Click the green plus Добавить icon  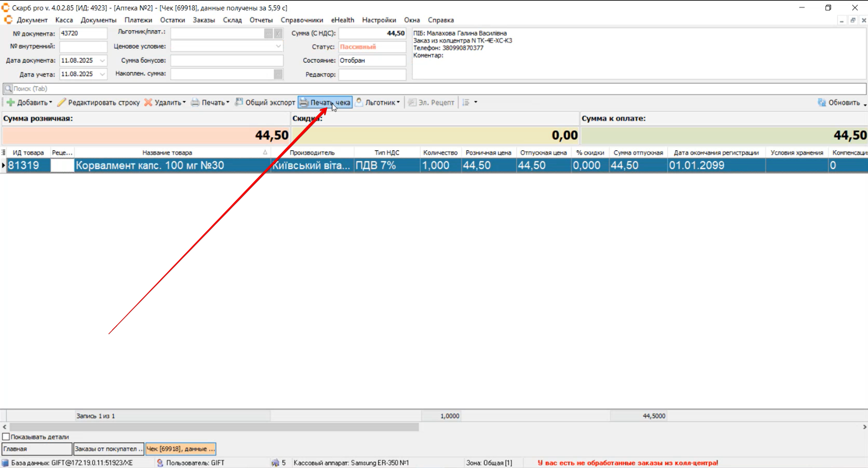(11, 103)
